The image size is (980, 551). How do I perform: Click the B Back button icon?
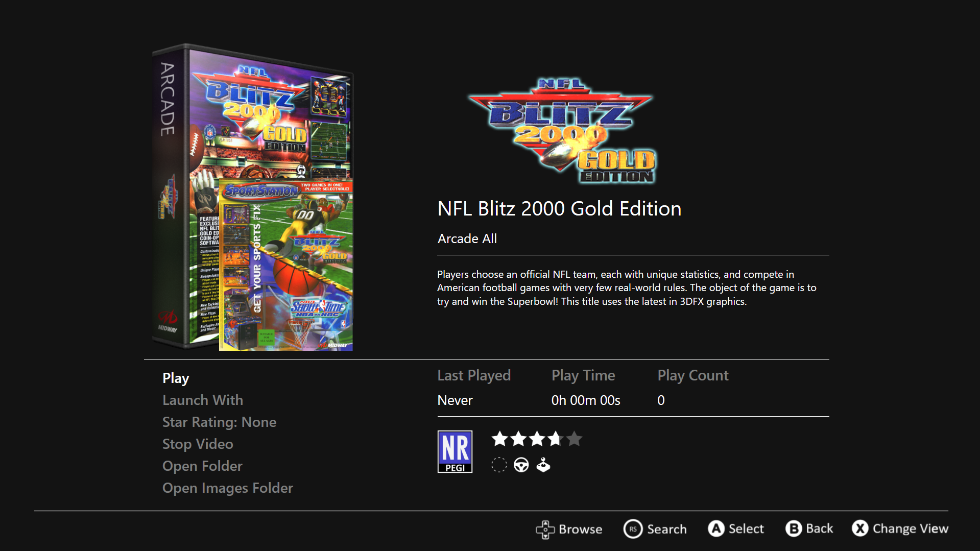click(x=794, y=529)
